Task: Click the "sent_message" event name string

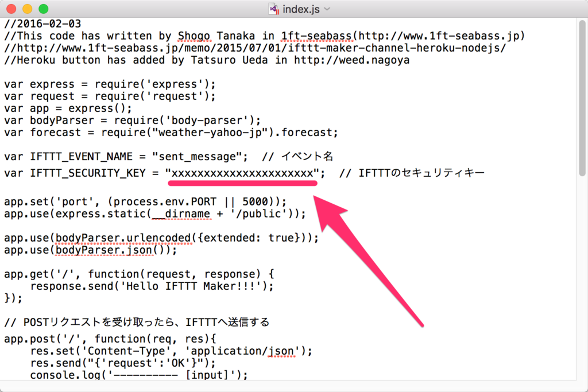Action: pos(197,157)
